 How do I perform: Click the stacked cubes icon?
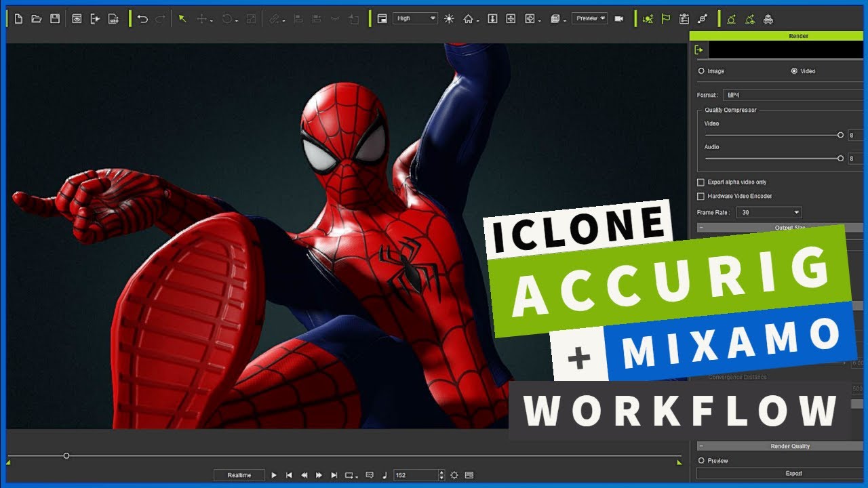coord(768,19)
